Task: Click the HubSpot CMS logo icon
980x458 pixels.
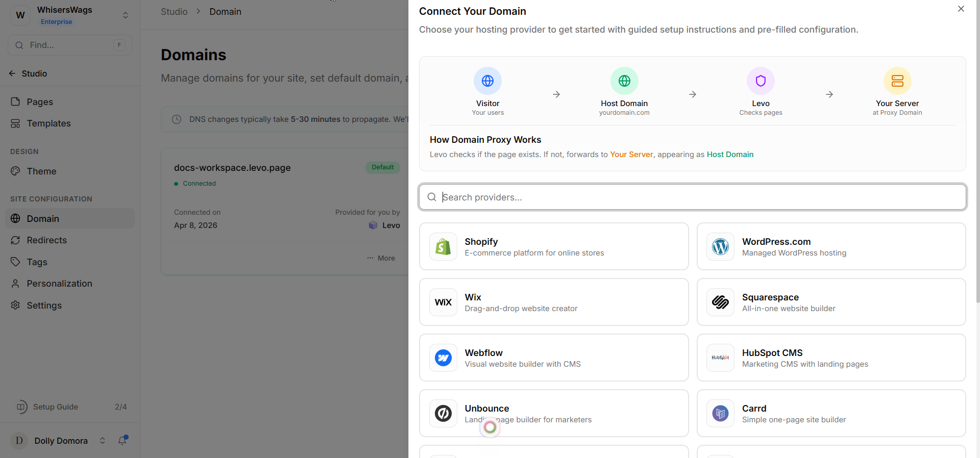Action: (x=720, y=358)
